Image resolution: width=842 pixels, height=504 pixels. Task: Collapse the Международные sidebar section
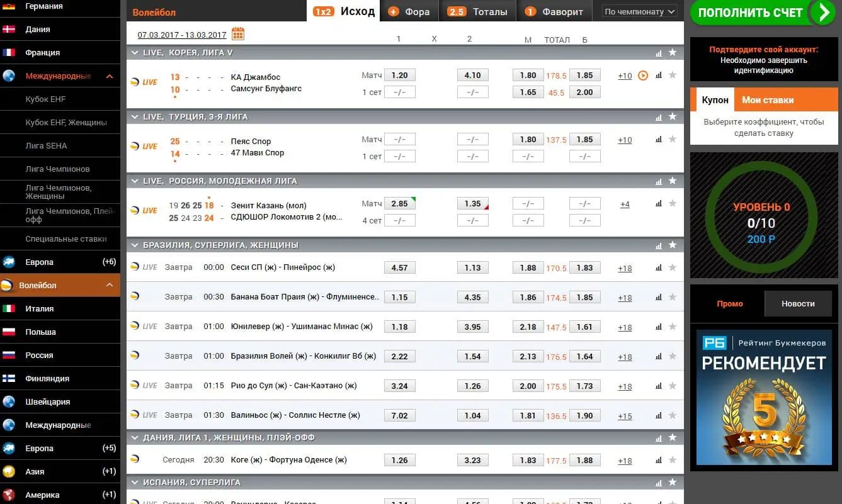(110, 76)
